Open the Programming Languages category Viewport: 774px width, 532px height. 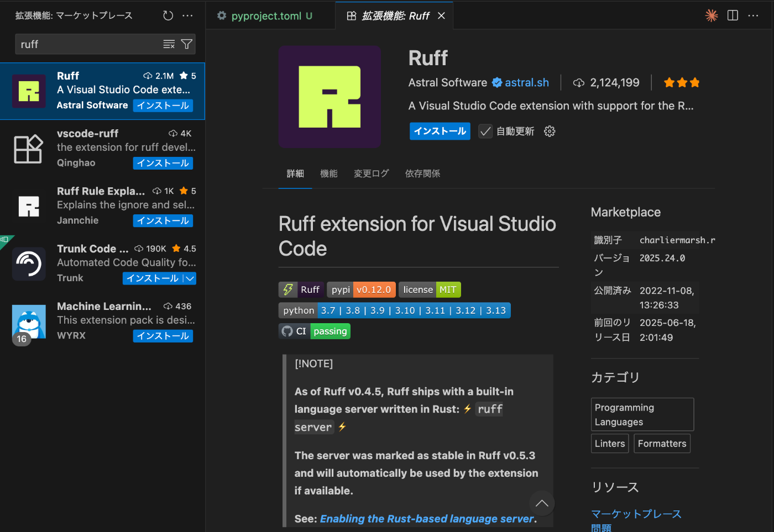pos(642,414)
